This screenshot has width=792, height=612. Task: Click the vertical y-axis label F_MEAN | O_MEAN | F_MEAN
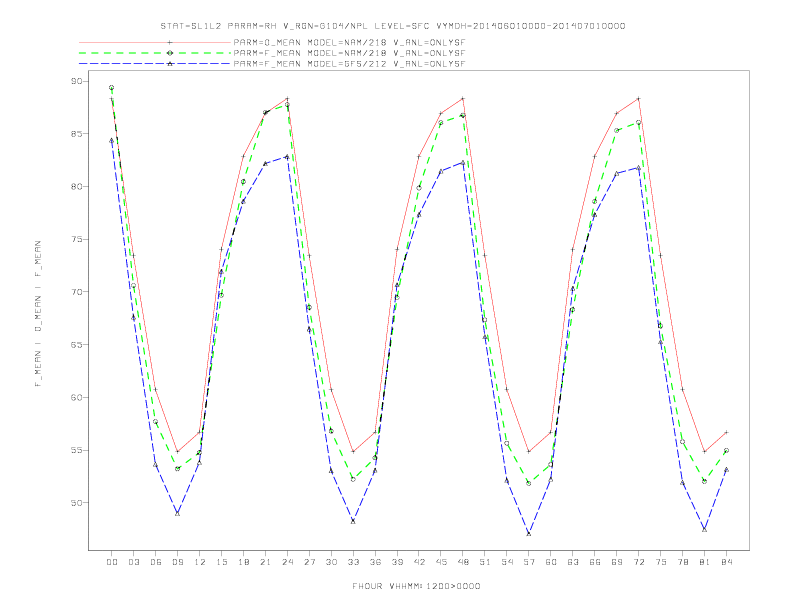(x=38, y=314)
